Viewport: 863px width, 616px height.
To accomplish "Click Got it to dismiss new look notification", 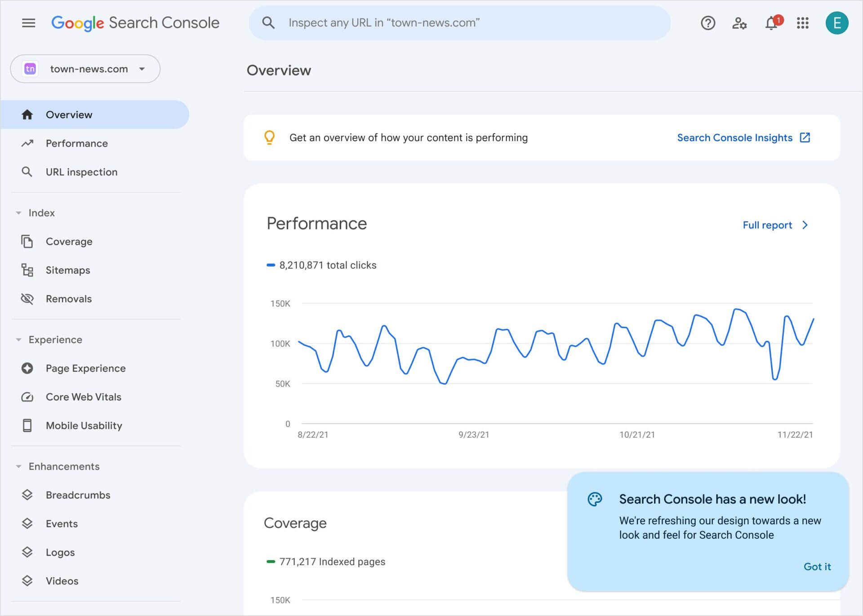I will click(x=817, y=566).
